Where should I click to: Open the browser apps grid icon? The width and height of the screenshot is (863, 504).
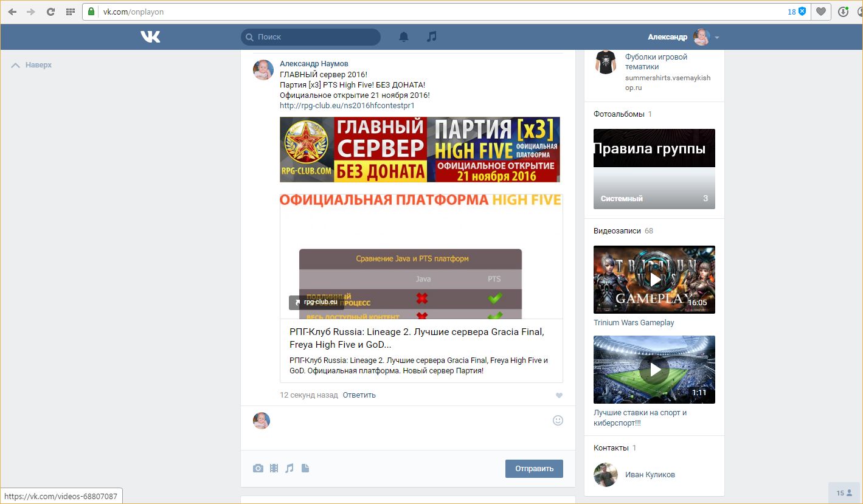(70, 12)
